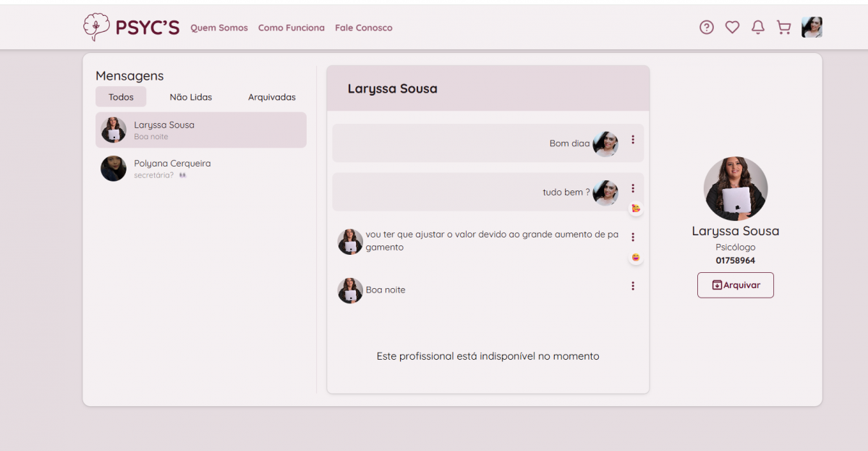Open options menu for 'Bom diaa' message
Image resolution: width=868 pixels, height=451 pixels.
633,140
